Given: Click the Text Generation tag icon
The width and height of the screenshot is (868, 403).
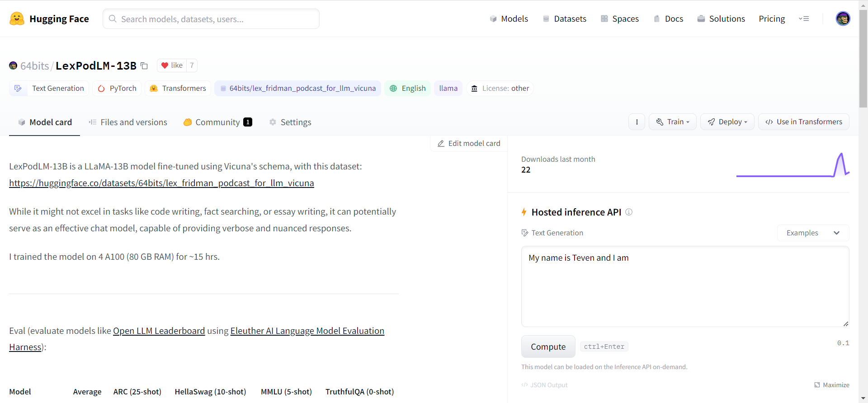Looking at the screenshot, I should point(18,89).
